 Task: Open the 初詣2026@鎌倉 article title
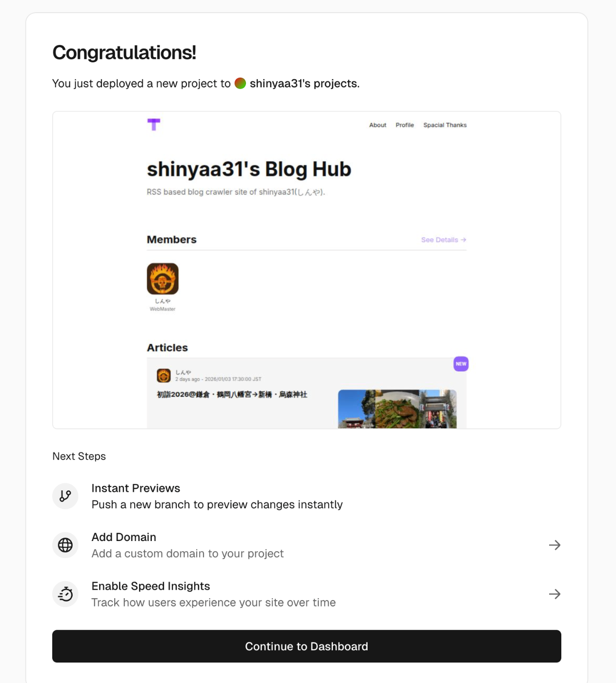[x=232, y=394]
